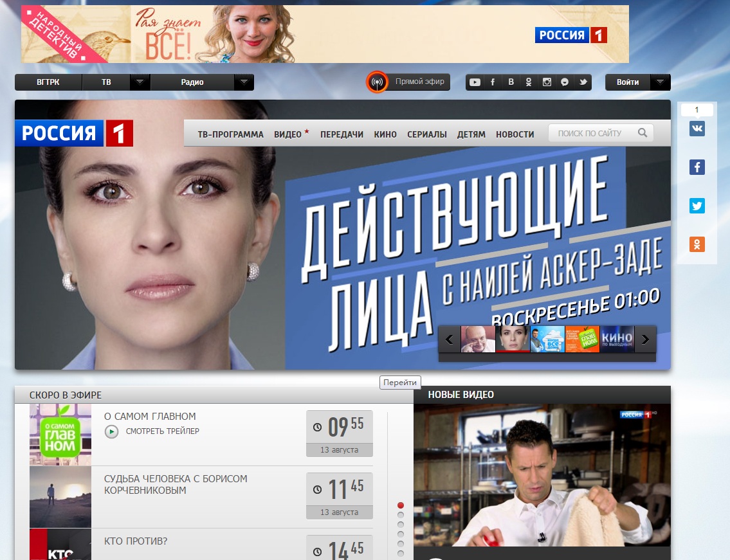Play the Новые видео preview
This screenshot has height=560, width=730.
tap(542, 475)
